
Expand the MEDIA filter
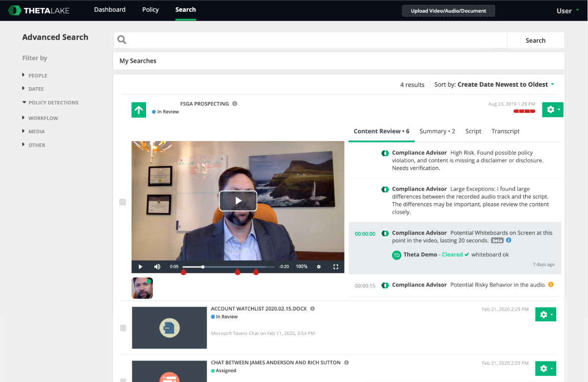coord(33,131)
